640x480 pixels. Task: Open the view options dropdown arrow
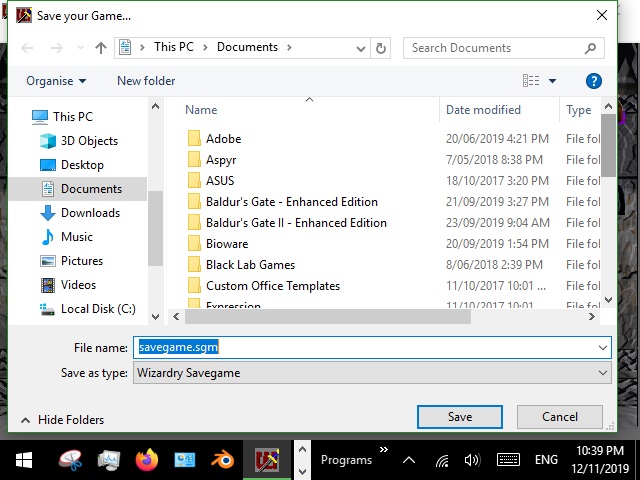pos(552,81)
